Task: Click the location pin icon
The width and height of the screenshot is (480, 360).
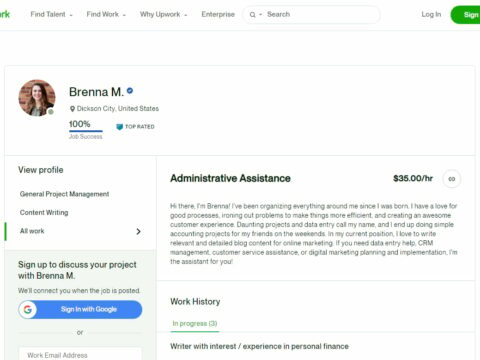Action: (x=72, y=109)
